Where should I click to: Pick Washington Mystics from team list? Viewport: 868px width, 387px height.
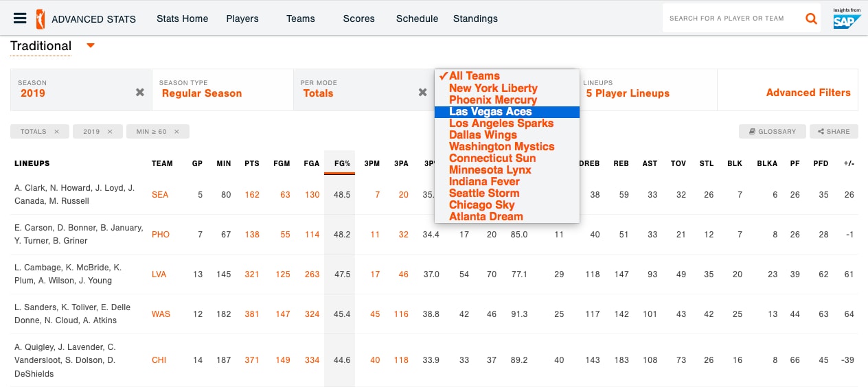click(x=507, y=146)
